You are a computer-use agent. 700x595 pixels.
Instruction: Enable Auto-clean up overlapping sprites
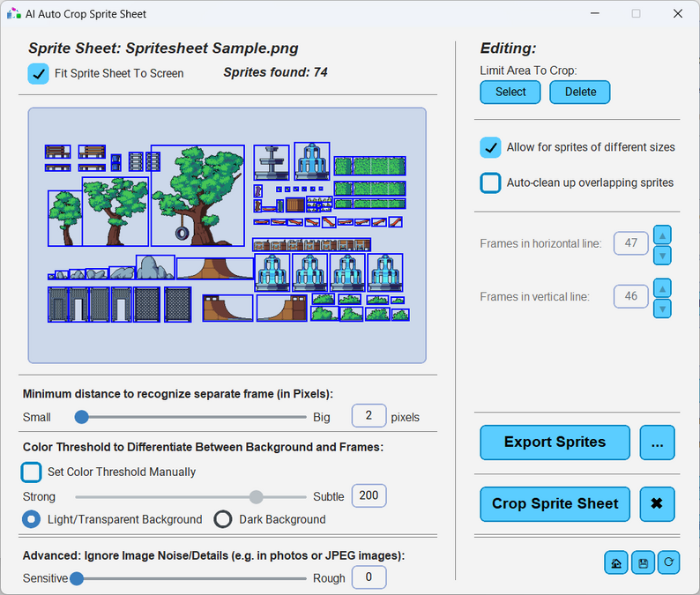(x=490, y=183)
